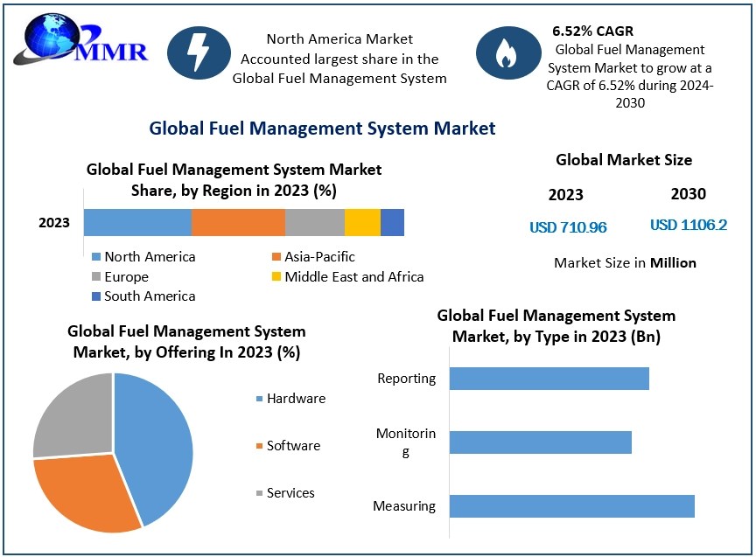Click the gray Europe legend marker

(x=98, y=276)
